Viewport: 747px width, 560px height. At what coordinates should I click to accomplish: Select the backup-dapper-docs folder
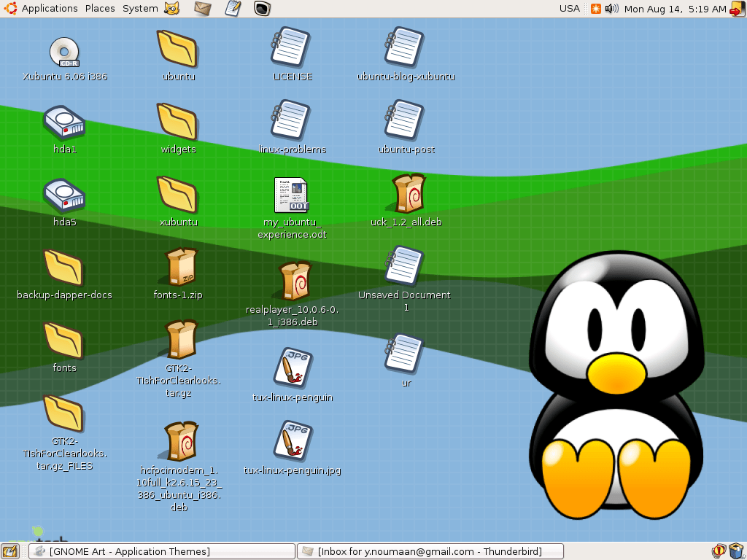(x=64, y=267)
